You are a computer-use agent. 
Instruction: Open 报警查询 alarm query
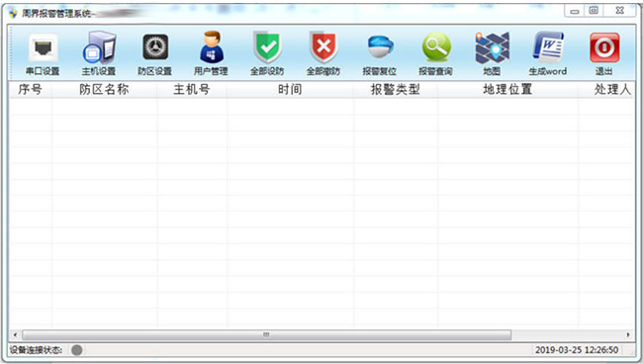435,53
